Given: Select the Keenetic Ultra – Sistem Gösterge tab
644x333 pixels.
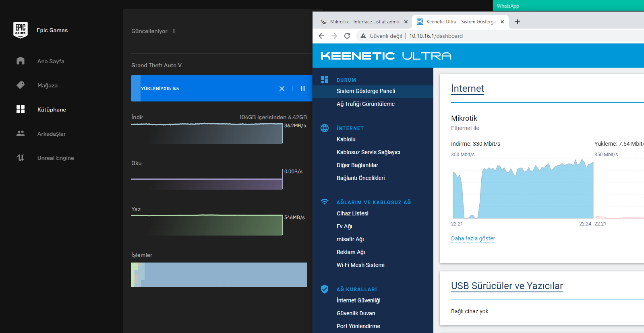Looking at the screenshot, I should coord(461,22).
